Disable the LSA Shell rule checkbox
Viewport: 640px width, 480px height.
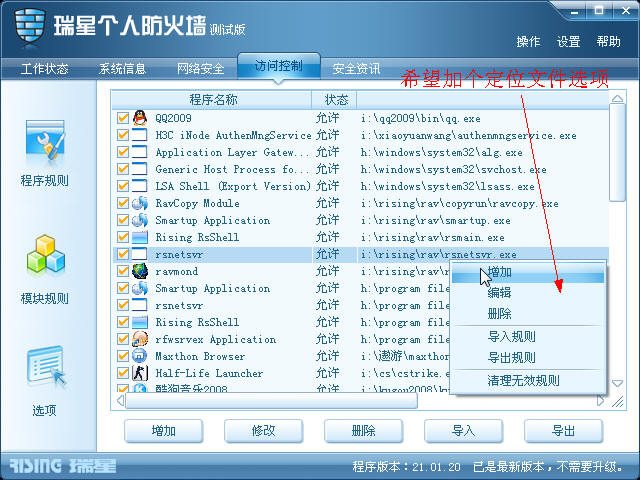point(123,186)
